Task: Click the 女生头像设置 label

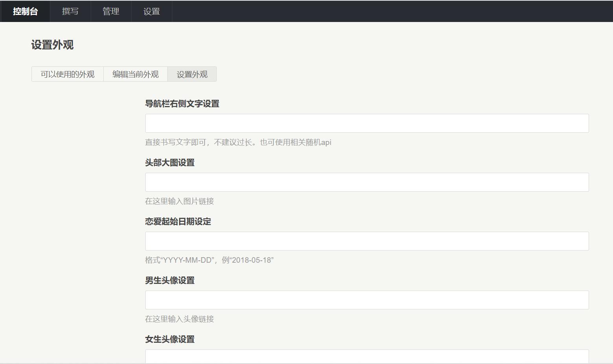Action: 170,339
